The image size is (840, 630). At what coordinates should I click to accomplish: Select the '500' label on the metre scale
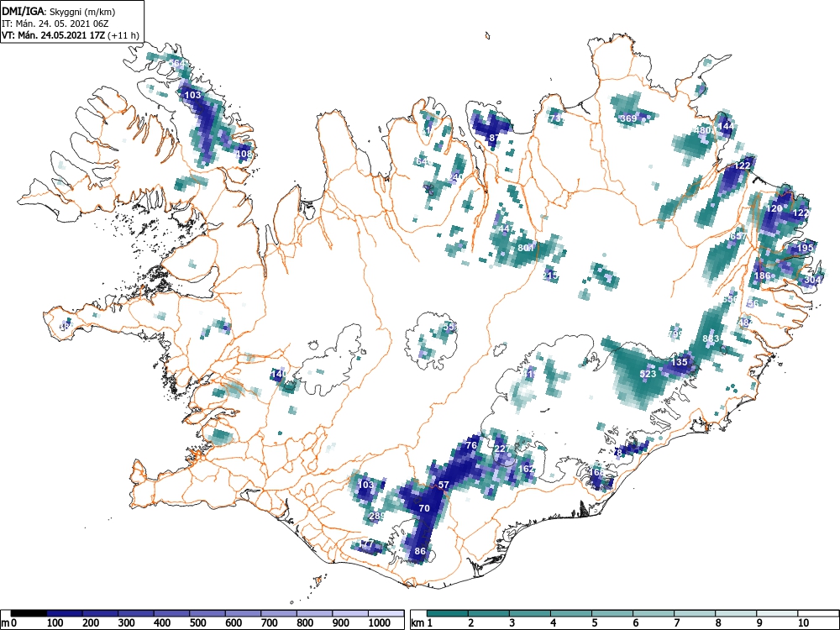click(198, 623)
